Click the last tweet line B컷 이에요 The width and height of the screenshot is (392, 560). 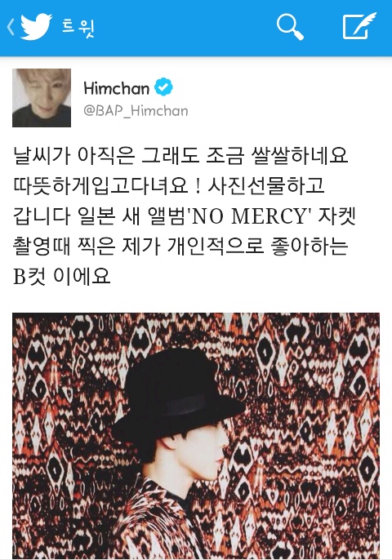coord(61,276)
